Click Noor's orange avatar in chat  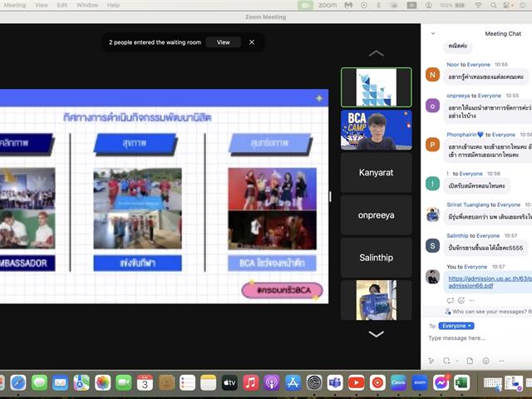pos(432,75)
